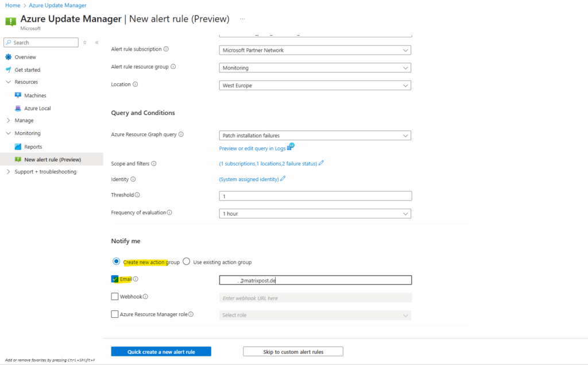Open Preview or edit query in Logs link
The height and width of the screenshot is (365, 588).
tap(253, 149)
